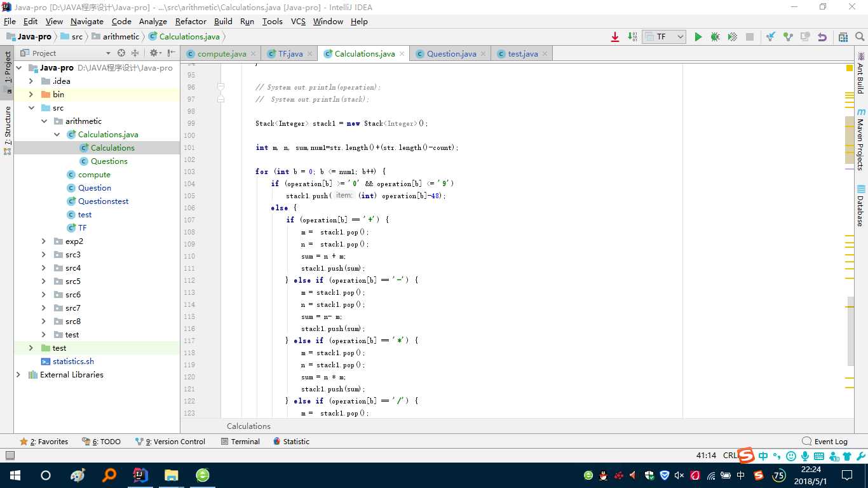Click the tool windows quick-access icon
868x488 pixels.
click(x=10, y=456)
